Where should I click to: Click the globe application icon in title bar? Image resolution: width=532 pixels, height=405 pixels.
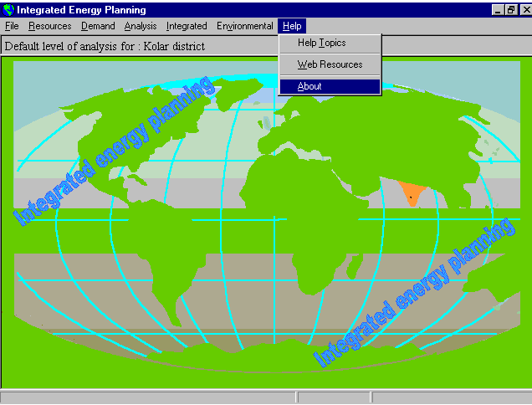click(8, 10)
